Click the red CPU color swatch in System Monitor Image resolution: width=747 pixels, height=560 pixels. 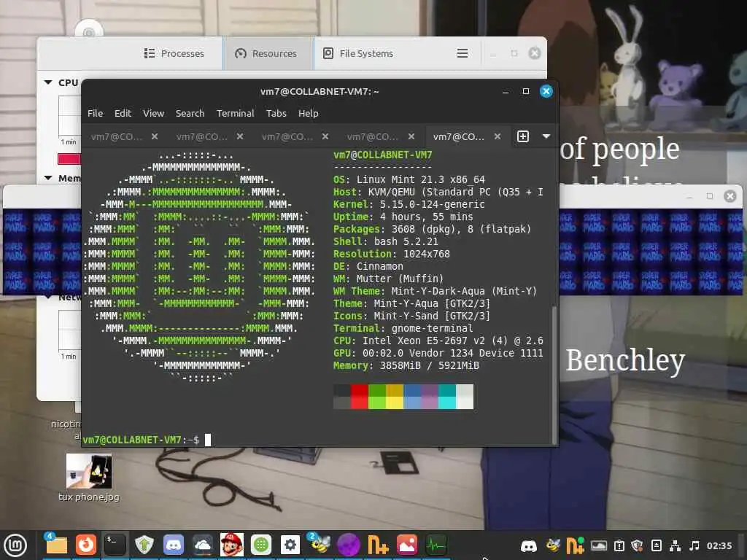(69, 158)
